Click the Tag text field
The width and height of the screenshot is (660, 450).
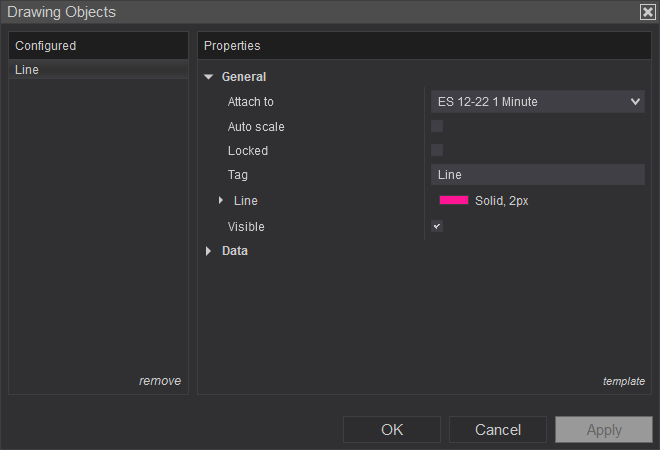pyautogui.click(x=538, y=175)
